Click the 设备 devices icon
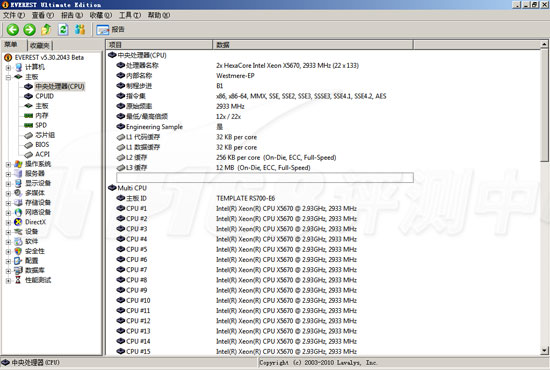 coord(18,232)
